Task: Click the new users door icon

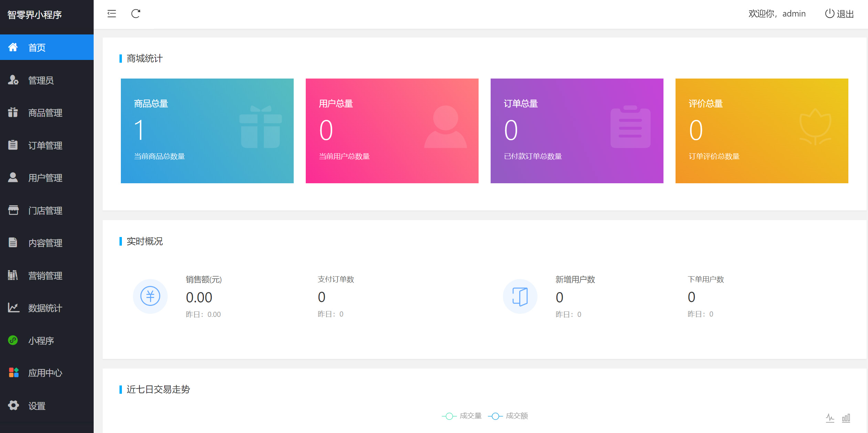Action: (520, 296)
